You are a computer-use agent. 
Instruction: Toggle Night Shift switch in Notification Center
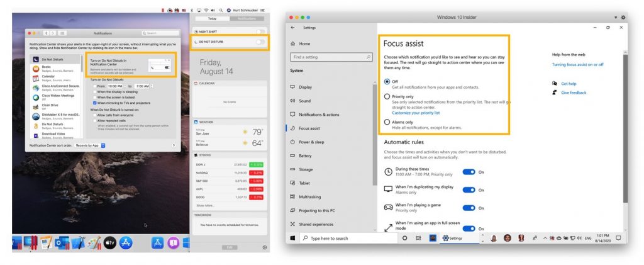260,31
